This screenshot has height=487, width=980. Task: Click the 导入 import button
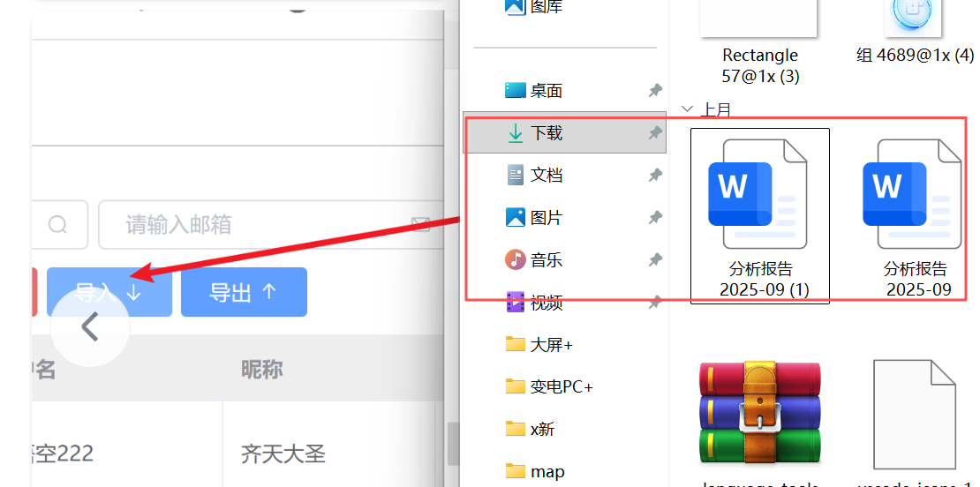pyautogui.click(x=109, y=292)
